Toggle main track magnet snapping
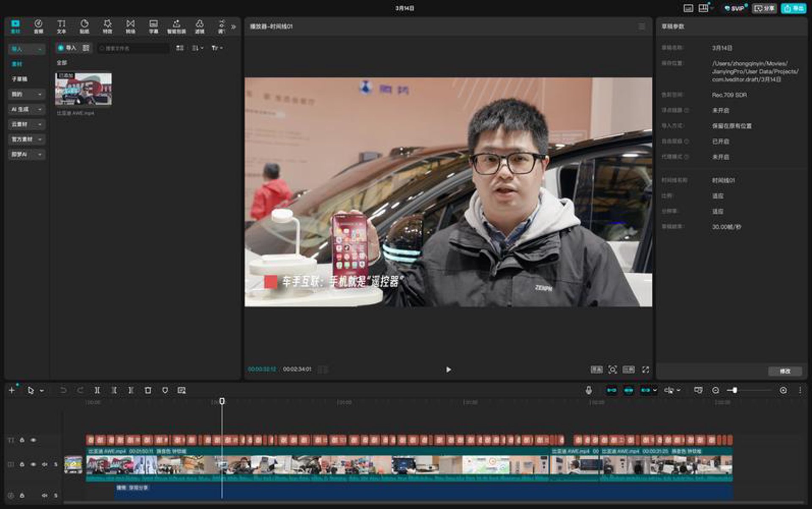This screenshot has width=812, height=509. click(x=612, y=390)
